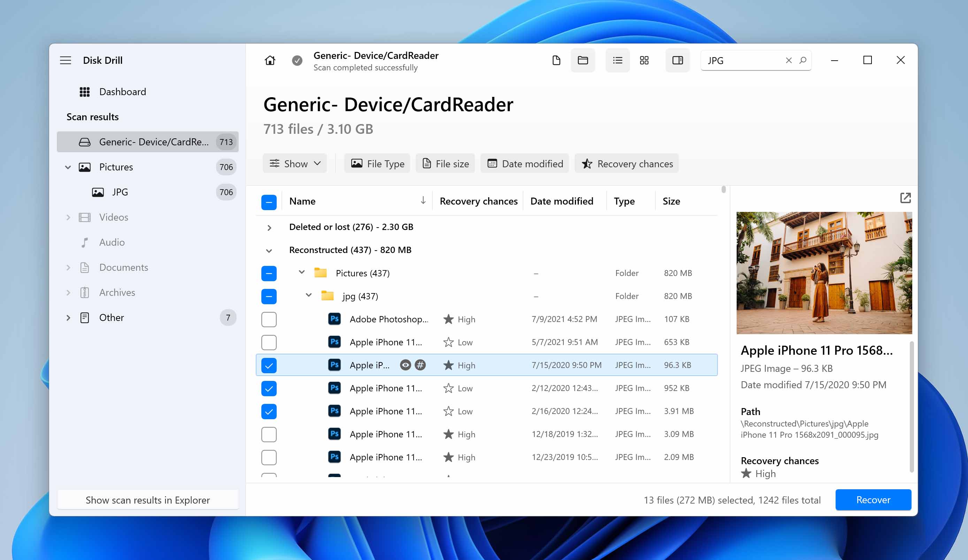Click the split/detail view icon
This screenshot has height=560, width=968.
[677, 60]
